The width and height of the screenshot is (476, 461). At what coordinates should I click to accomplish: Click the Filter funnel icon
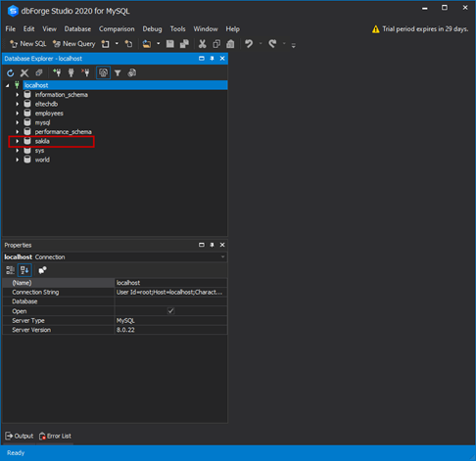(x=118, y=73)
